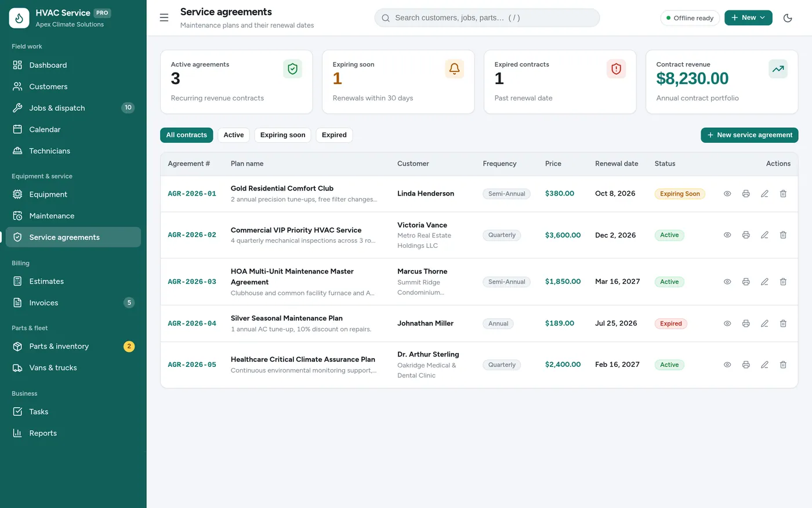
Task: Edit agreement AGR-2026-01 pencil icon
Action: [764, 194]
